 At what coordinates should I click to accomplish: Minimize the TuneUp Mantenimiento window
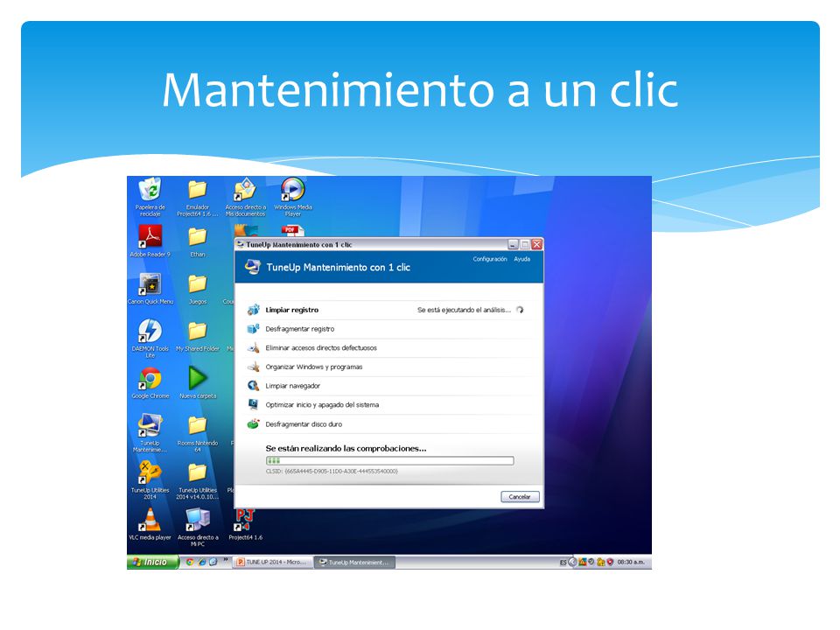[514, 244]
